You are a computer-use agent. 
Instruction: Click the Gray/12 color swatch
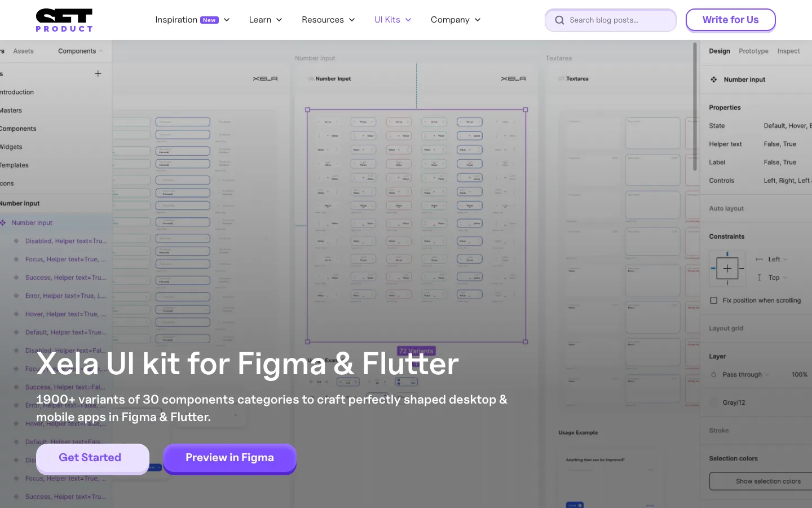714,402
